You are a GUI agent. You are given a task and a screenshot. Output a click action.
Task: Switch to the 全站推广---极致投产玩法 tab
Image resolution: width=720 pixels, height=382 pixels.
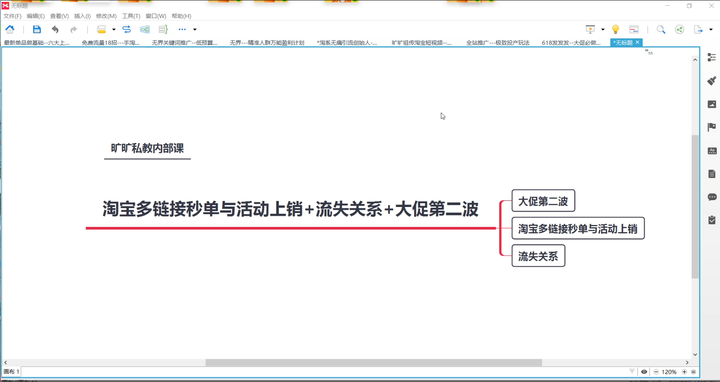point(498,42)
